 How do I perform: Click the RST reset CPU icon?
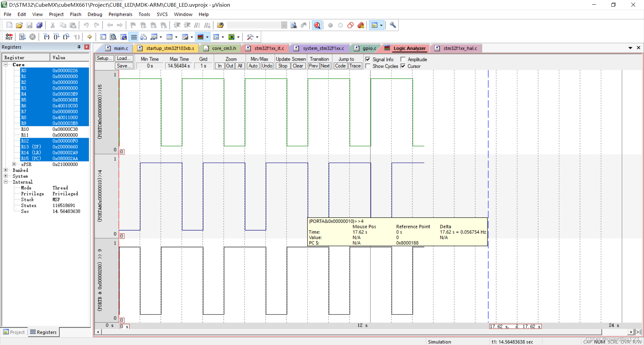pos(9,37)
